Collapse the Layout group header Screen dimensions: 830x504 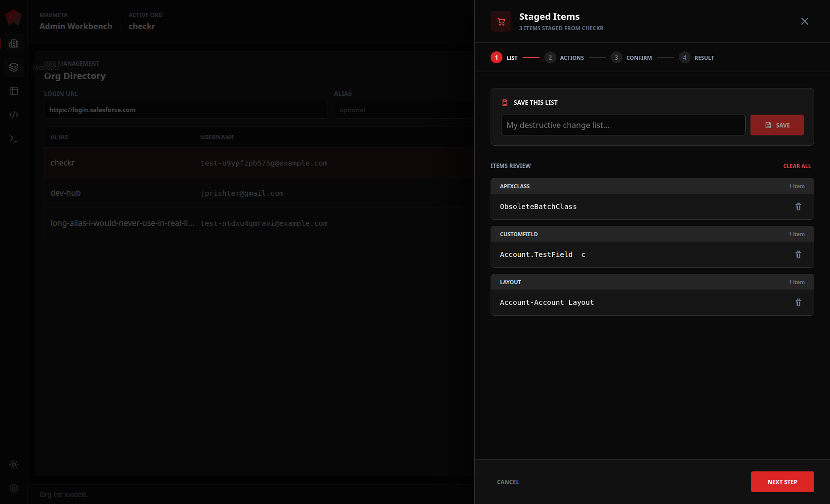[x=652, y=282]
